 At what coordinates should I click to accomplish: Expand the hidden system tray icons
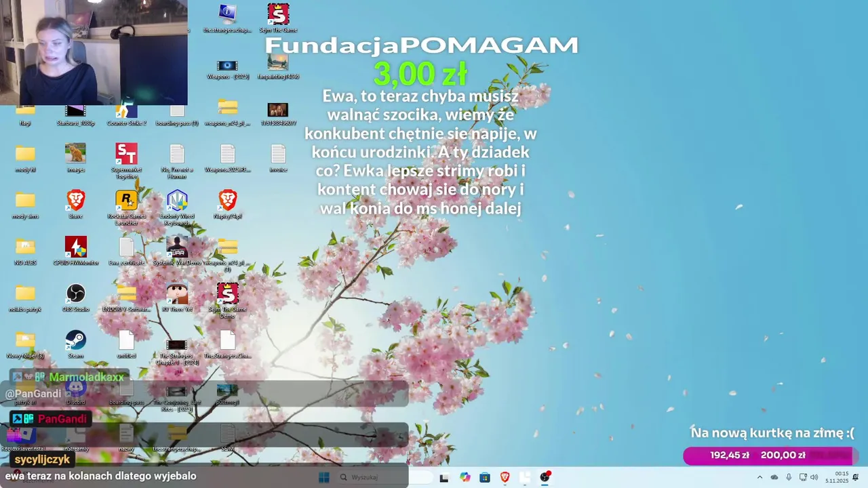tap(759, 477)
